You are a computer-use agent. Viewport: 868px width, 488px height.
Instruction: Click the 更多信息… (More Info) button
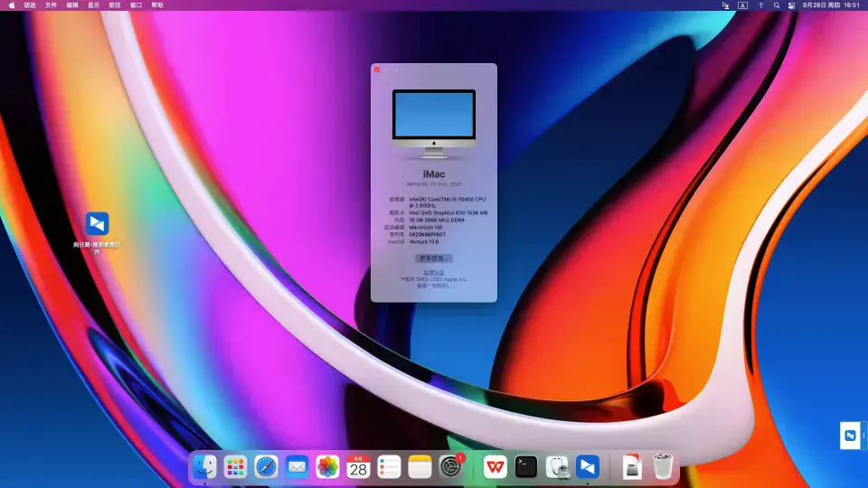pos(434,258)
